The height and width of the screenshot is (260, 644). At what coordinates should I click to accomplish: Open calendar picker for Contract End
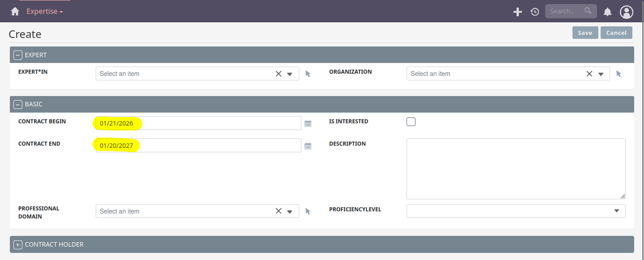[x=308, y=146]
